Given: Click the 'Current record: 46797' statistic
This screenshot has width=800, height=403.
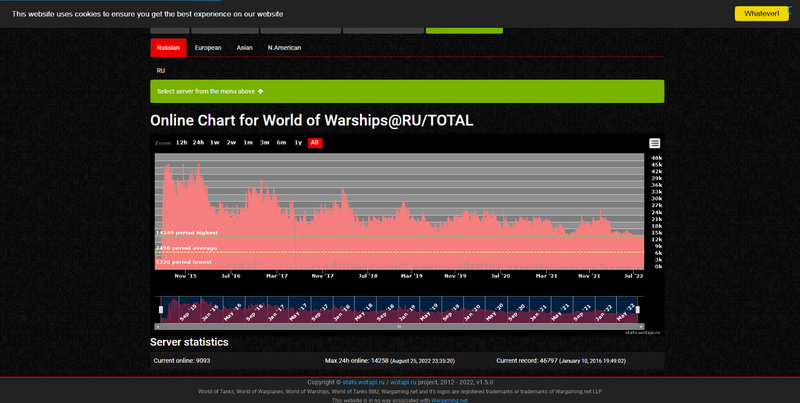Looking at the screenshot, I should coord(561,361).
